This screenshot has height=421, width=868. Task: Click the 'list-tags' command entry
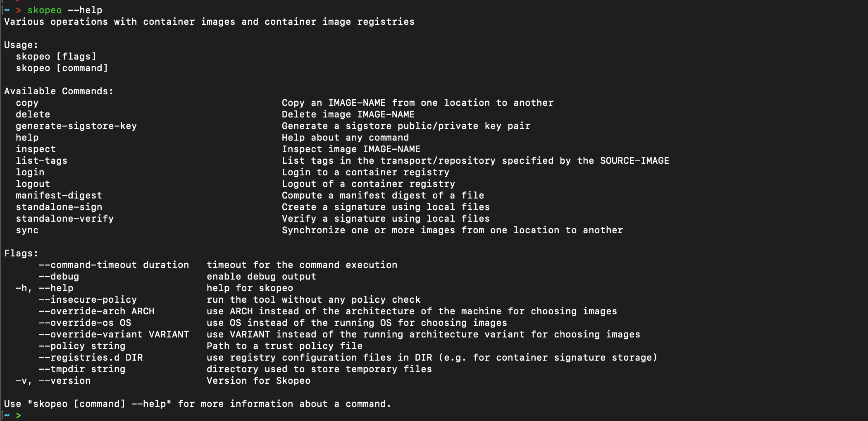[x=41, y=161]
